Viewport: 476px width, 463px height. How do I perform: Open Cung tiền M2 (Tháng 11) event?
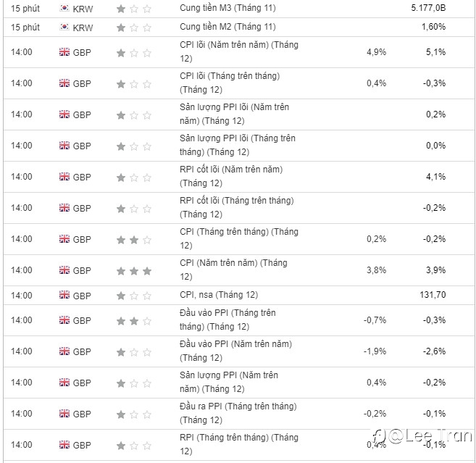[x=227, y=27]
